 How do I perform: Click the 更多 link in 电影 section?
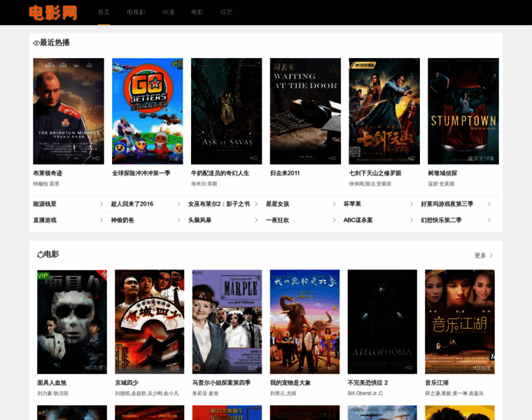480,255
